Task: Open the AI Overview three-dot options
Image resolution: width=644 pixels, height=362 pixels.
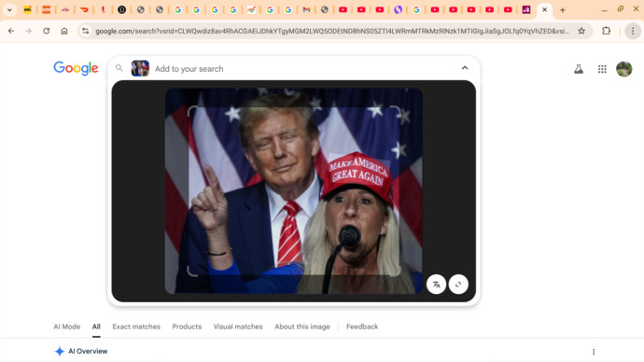Action: pyautogui.click(x=594, y=352)
